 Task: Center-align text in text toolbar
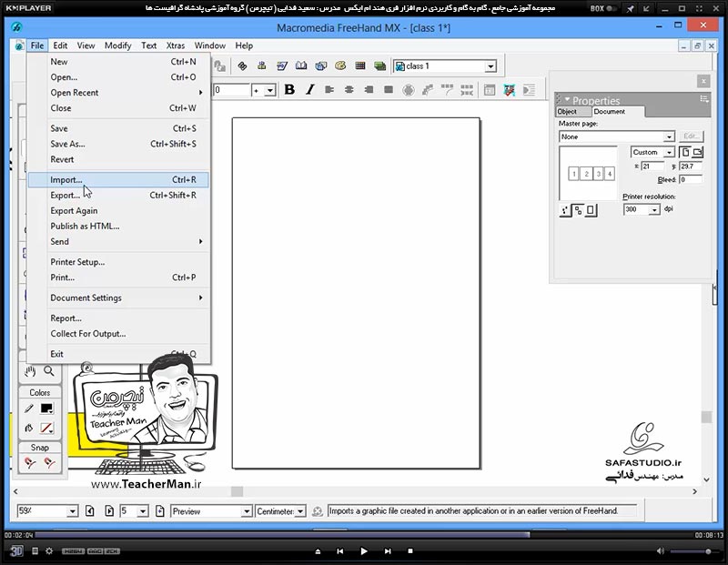click(349, 89)
